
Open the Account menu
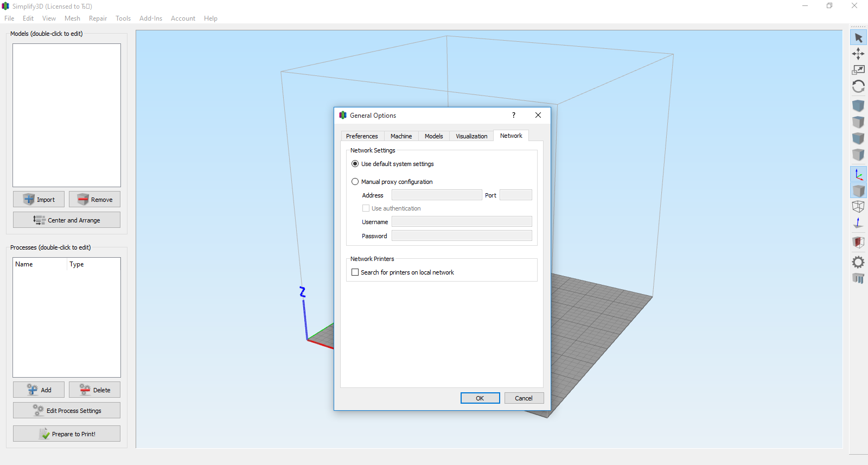point(183,18)
